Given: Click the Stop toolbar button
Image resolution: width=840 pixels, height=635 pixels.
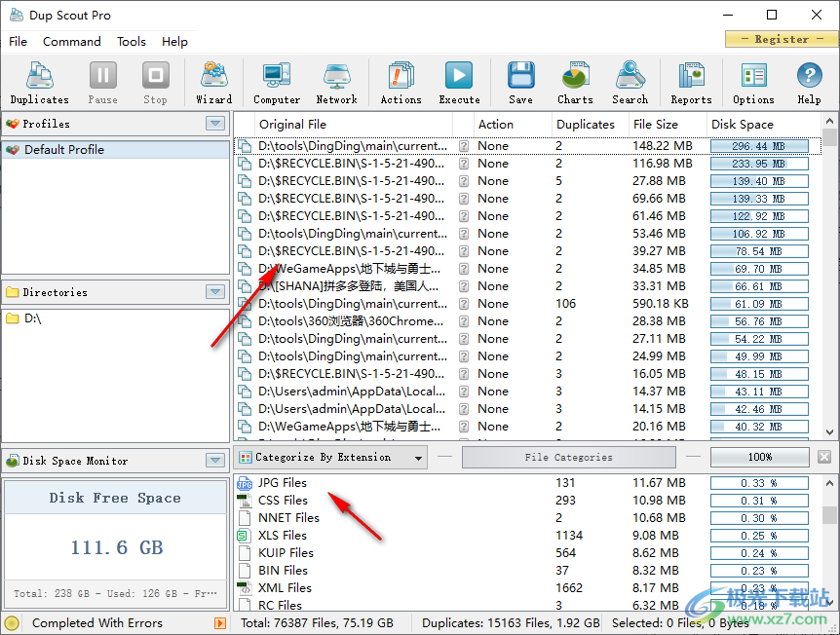Looking at the screenshot, I should [x=155, y=83].
